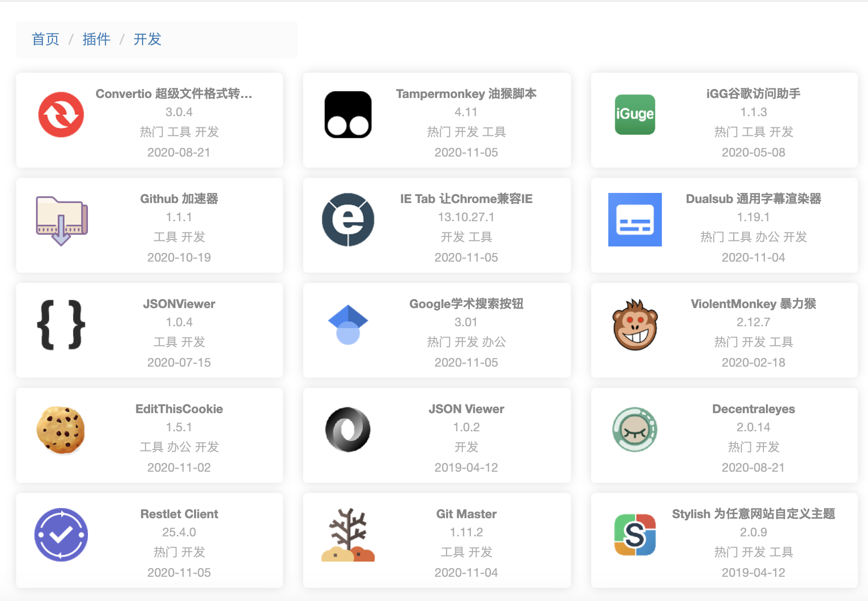Open Dualsub 通用字幕渲染器 title
This screenshot has height=601, width=868.
click(753, 199)
